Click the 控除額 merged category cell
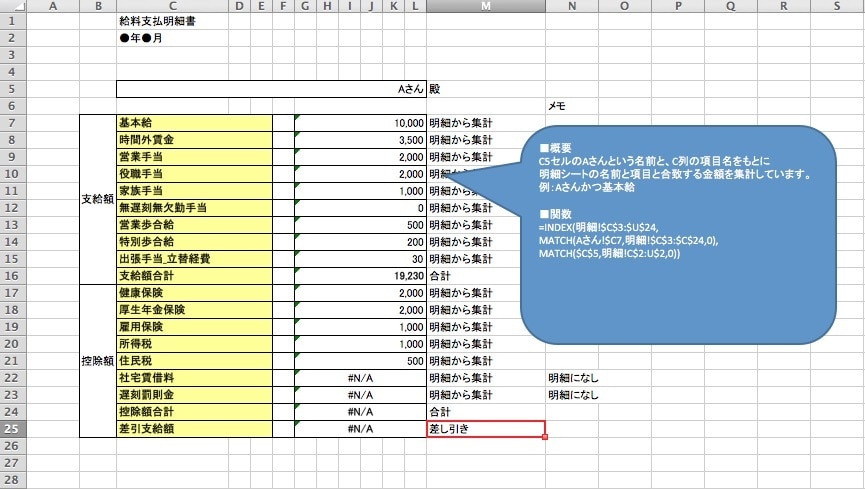865x489 pixels. point(98,361)
